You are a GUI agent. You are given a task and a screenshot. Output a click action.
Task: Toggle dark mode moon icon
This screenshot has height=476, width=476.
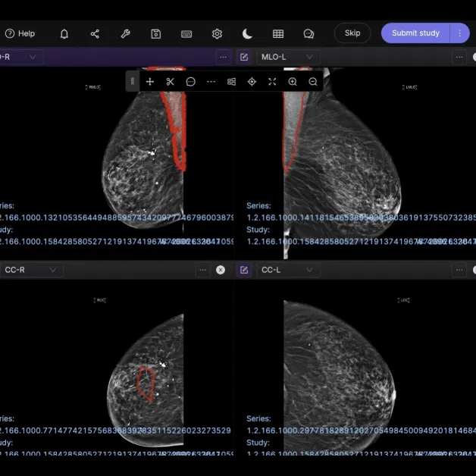click(x=248, y=33)
